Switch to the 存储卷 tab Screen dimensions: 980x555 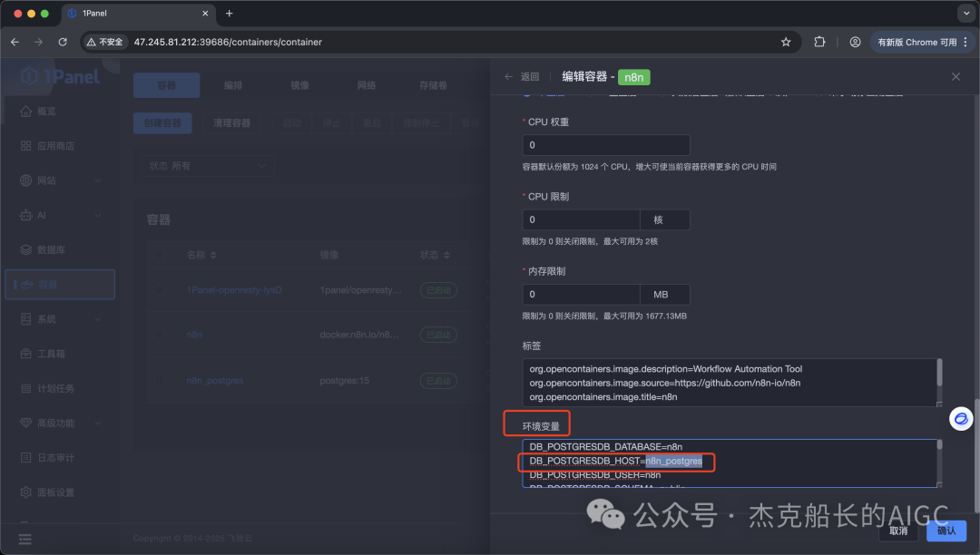click(x=433, y=85)
